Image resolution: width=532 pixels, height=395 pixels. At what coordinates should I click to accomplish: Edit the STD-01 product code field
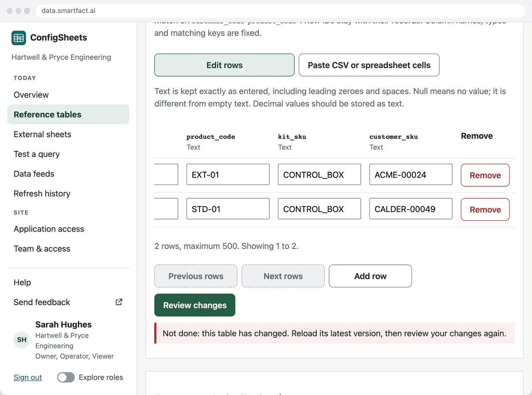click(228, 209)
